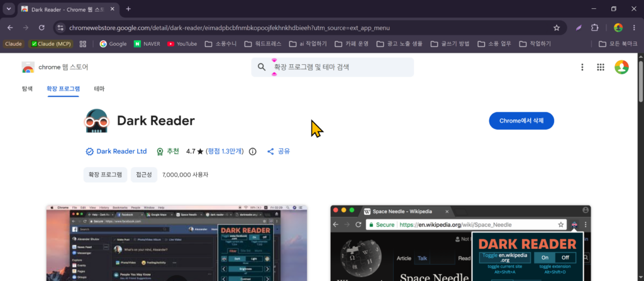Click the chrome 웹 스토어 logo

[55, 67]
